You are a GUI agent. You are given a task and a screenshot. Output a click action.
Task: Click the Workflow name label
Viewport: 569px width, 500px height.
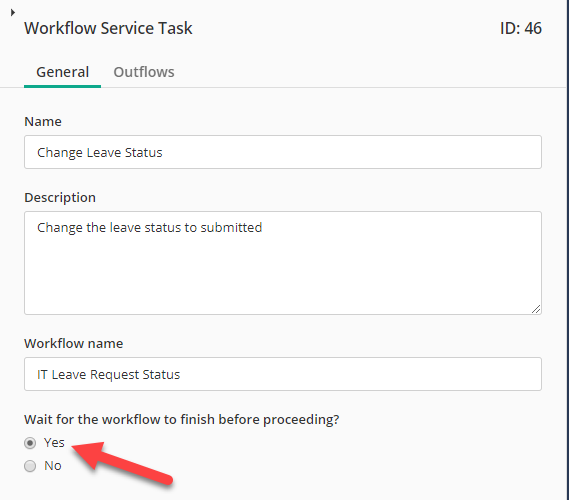pos(74,344)
